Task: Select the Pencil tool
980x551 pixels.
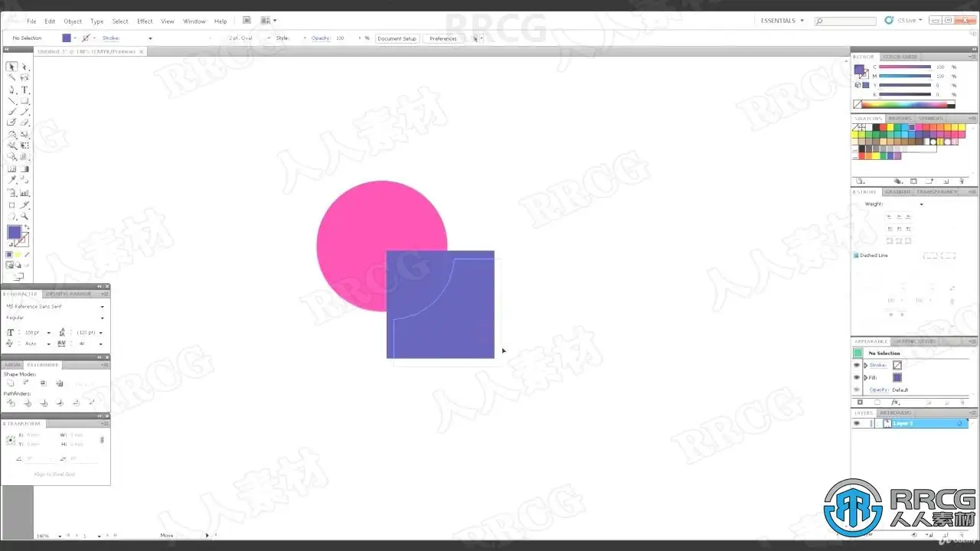Action: click(24, 112)
